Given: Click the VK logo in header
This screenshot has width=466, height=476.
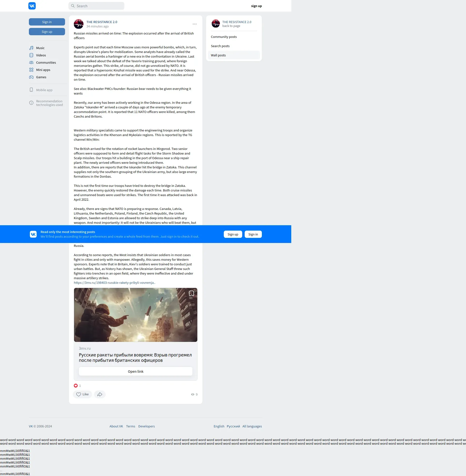Looking at the screenshot, I should click(x=32, y=6).
